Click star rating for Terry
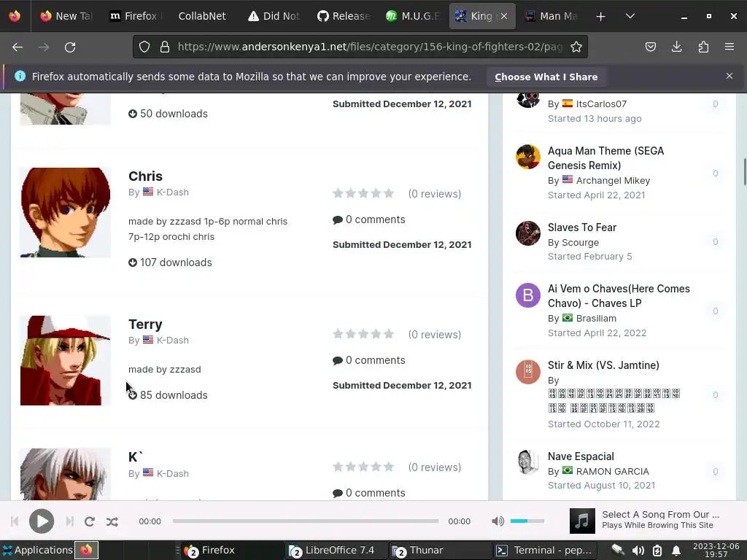The height and width of the screenshot is (560, 747). [x=363, y=334]
